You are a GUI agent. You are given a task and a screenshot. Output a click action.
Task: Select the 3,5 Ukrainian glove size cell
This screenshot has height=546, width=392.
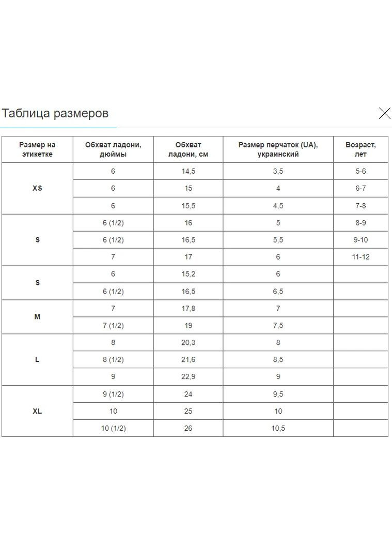tap(278, 171)
